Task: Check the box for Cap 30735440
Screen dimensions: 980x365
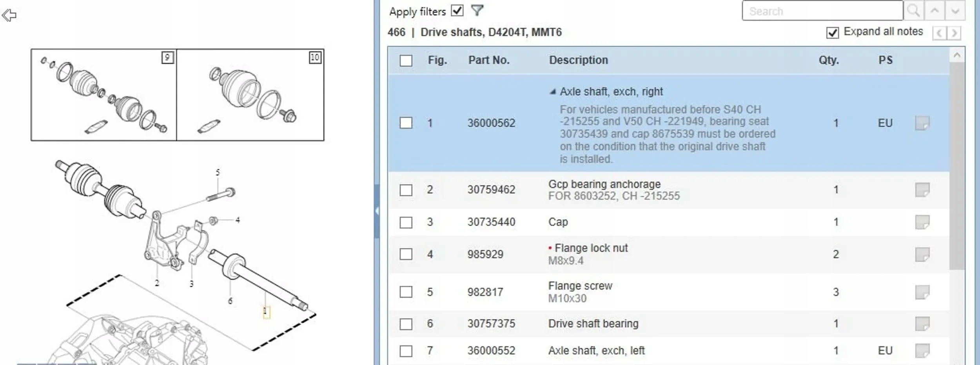Action: click(406, 223)
